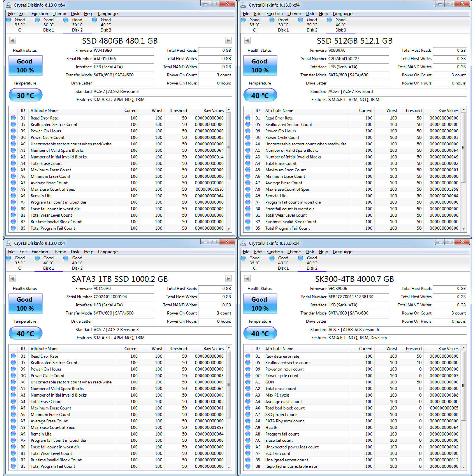The height and width of the screenshot is (476, 476).
Task: Click Raw Values column header in SSD 512GB window
Action: pyautogui.click(x=448, y=110)
